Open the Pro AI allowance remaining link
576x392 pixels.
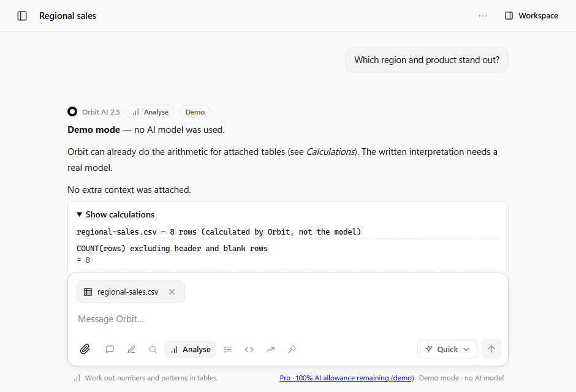click(x=347, y=378)
